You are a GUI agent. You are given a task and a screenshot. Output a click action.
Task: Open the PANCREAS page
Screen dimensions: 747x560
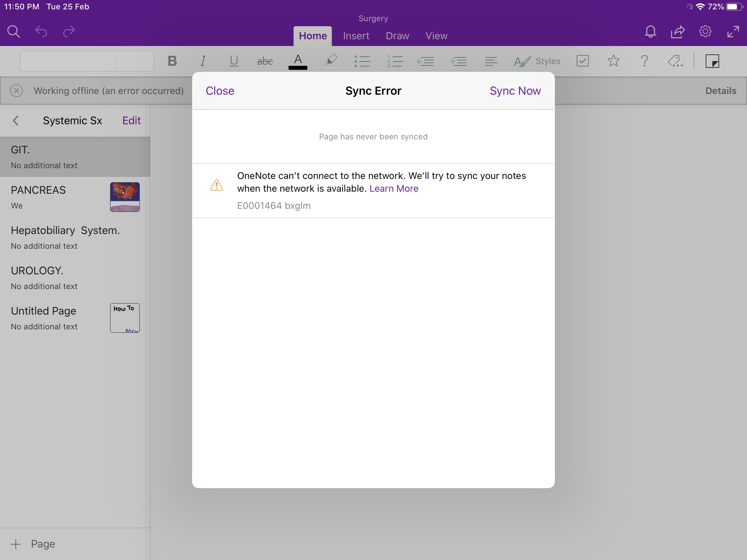tap(75, 197)
